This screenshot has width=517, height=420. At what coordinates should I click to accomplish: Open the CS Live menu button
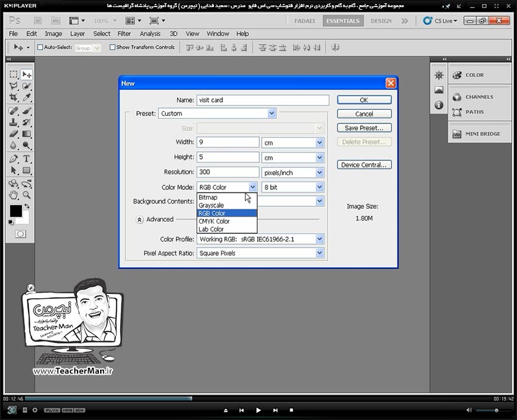click(440, 21)
